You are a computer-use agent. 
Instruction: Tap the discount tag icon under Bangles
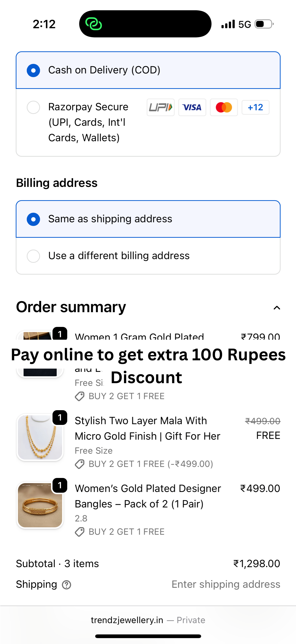click(x=80, y=532)
